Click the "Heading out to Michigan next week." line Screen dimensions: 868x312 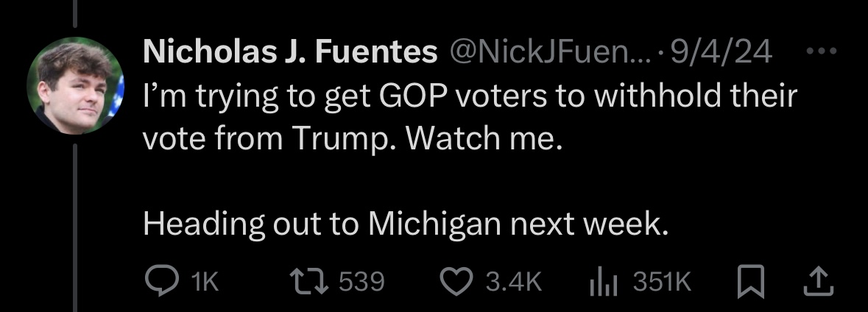click(406, 224)
